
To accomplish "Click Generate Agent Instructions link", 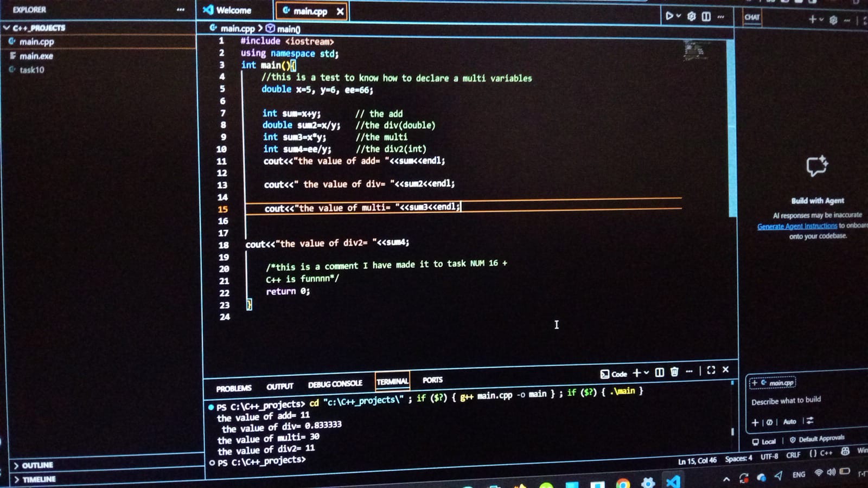I will pos(797,226).
